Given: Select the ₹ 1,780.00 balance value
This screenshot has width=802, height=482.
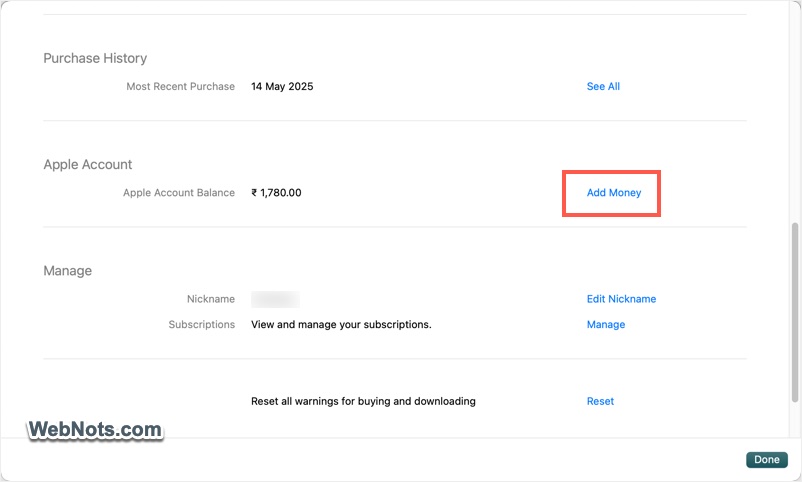Looking at the screenshot, I should [x=276, y=193].
